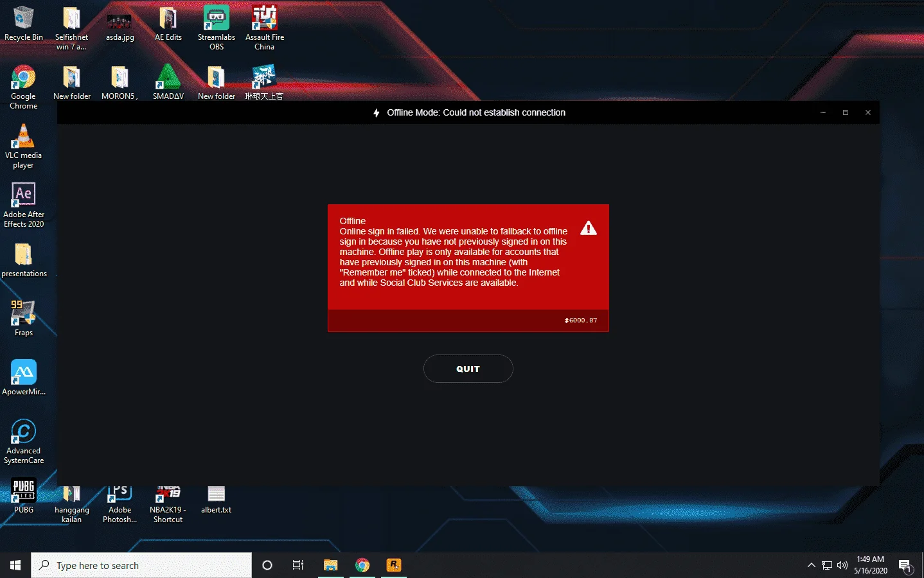The image size is (924, 578).
Task: Select Adobe Photoshop desktop shortcut
Action: point(120,505)
